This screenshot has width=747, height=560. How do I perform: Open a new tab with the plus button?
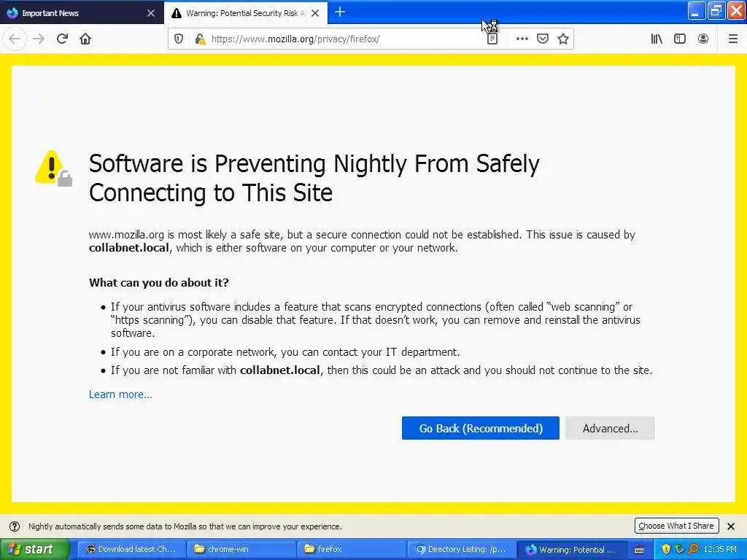click(x=340, y=12)
